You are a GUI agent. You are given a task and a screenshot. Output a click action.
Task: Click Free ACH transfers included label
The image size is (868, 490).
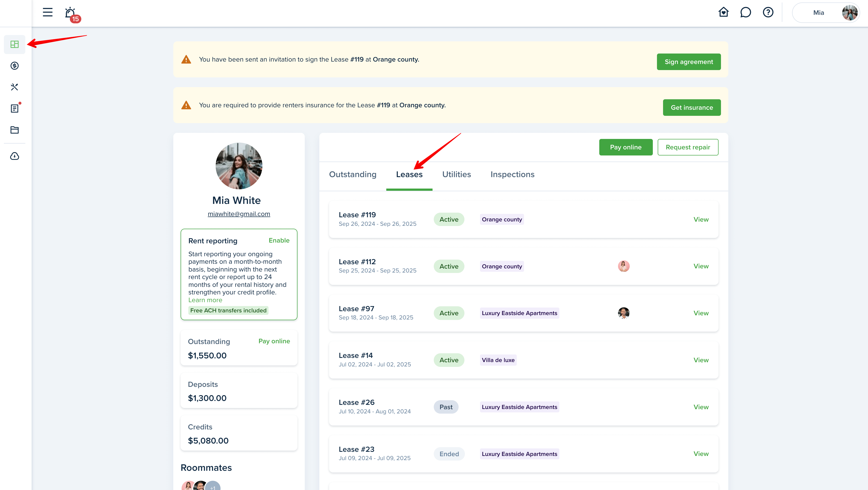point(228,310)
